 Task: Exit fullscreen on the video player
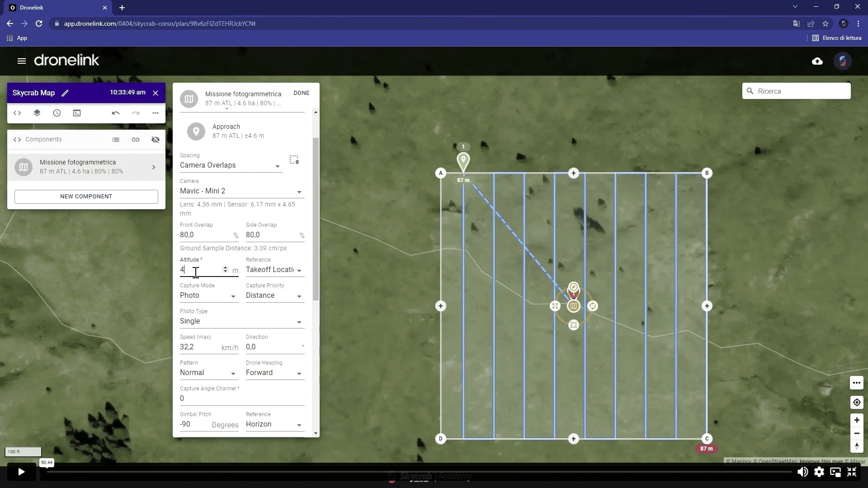point(852,472)
